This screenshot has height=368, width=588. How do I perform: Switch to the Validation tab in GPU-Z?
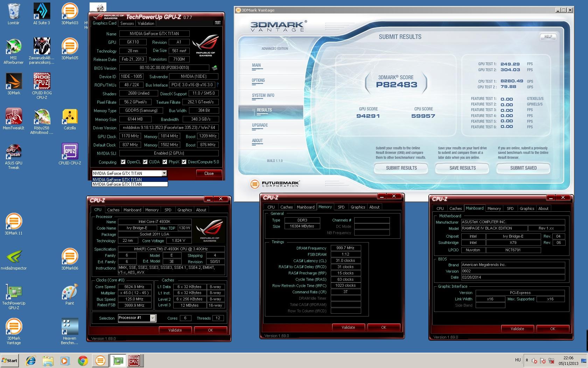click(x=146, y=23)
